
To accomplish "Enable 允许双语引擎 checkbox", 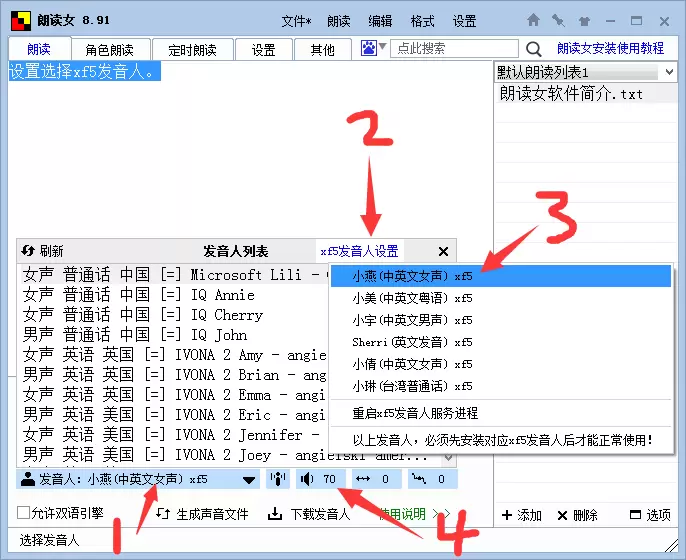I will pyautogui.click(x=23, y=512).
